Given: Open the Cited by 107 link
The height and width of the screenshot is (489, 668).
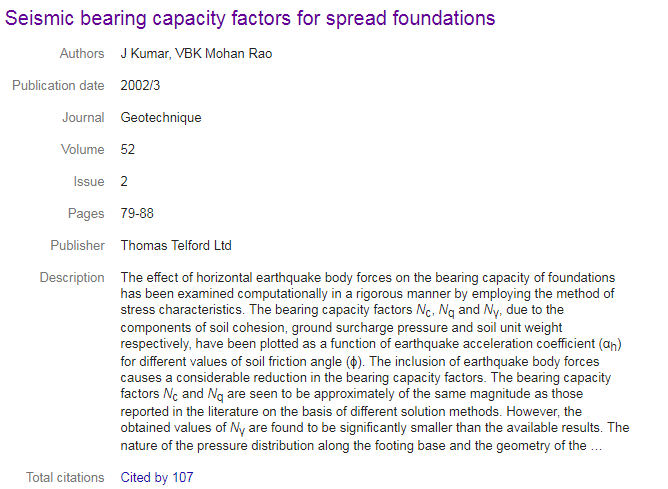Looking at the screenshot, I should [x=157, y=477].
